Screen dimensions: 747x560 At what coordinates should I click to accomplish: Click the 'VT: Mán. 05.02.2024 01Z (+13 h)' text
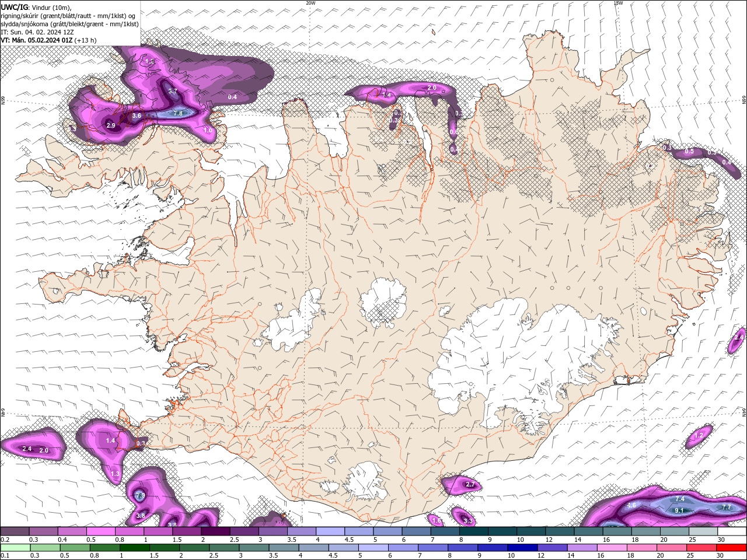click(48, 40)
